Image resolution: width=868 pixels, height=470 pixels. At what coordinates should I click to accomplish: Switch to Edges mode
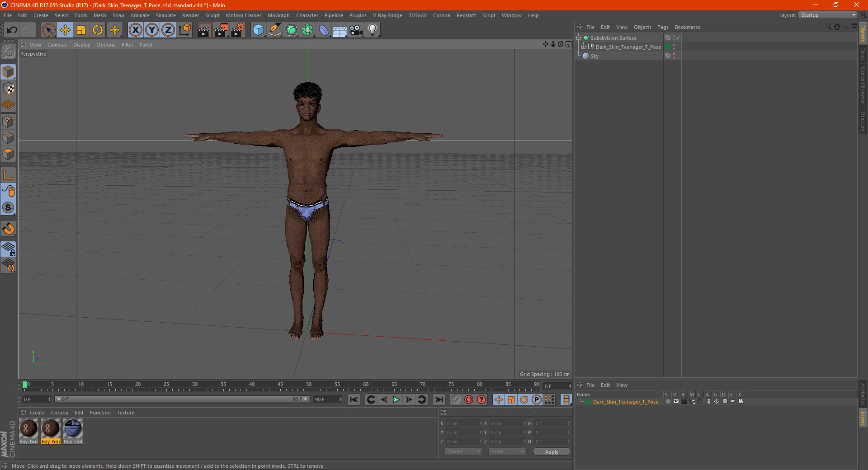(8, 138)
